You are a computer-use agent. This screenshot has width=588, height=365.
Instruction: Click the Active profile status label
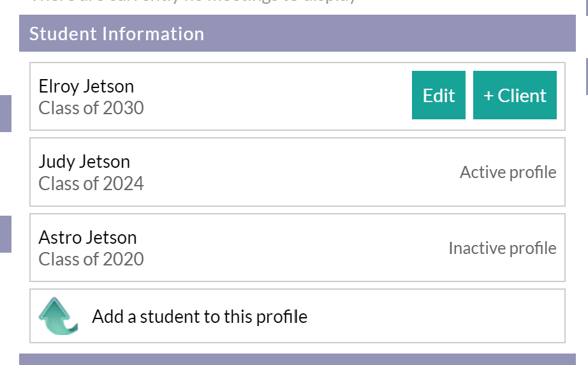508,172
